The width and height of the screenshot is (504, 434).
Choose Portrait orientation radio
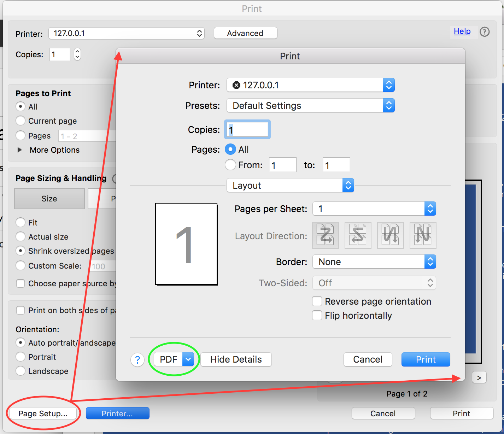[20, 357]
